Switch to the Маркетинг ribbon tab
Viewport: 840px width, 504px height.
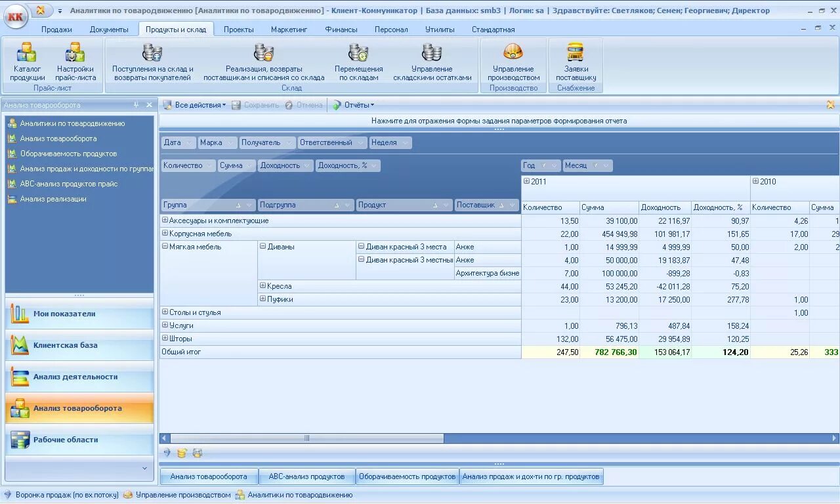(289, 30)
